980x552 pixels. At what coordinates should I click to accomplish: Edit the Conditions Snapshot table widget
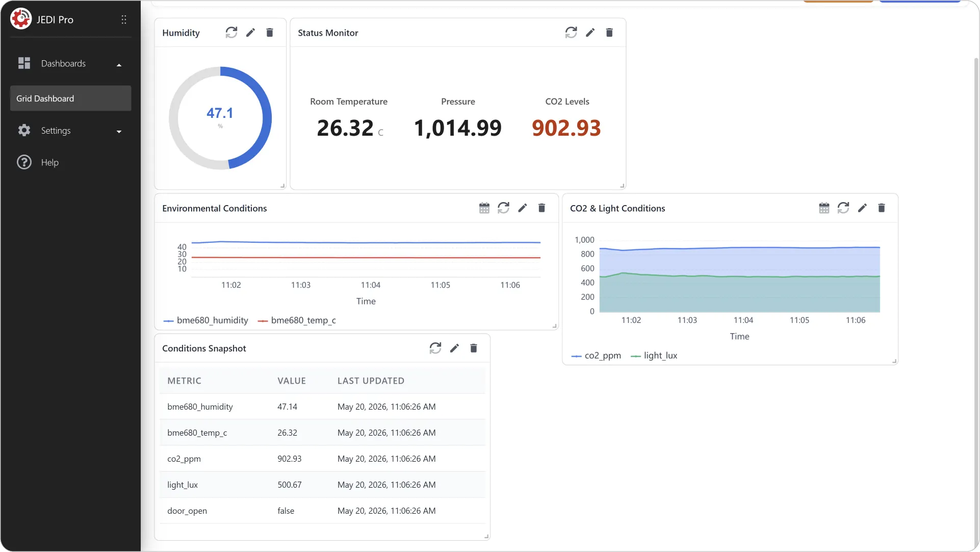pyautogui.click(x=454, y=348)
